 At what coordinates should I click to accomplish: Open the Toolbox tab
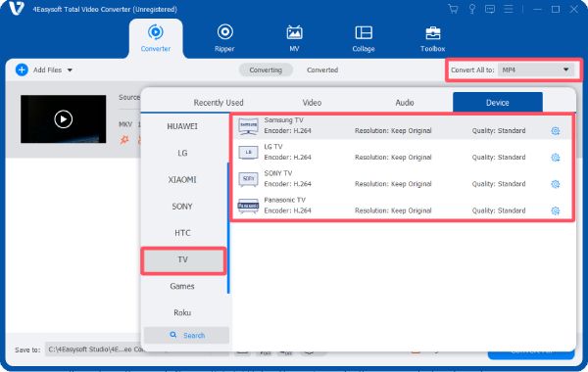click(433, 38)
